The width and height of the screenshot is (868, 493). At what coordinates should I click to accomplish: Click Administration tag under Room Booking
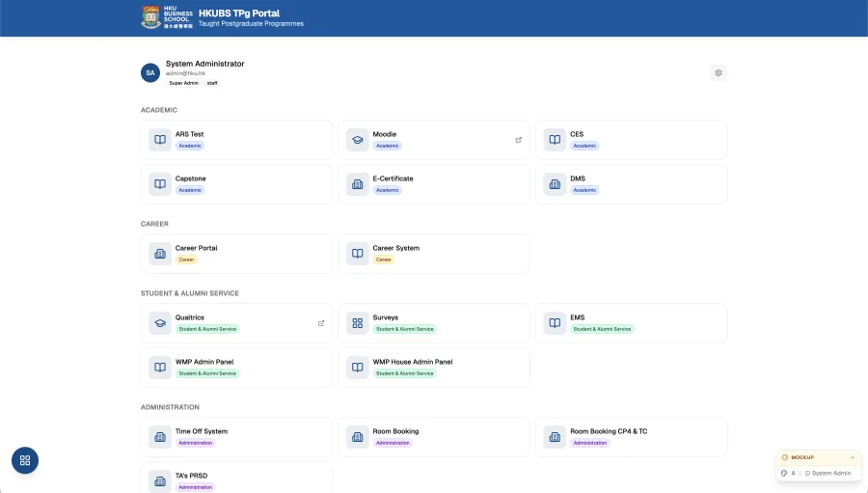click(x=393, y=443)
